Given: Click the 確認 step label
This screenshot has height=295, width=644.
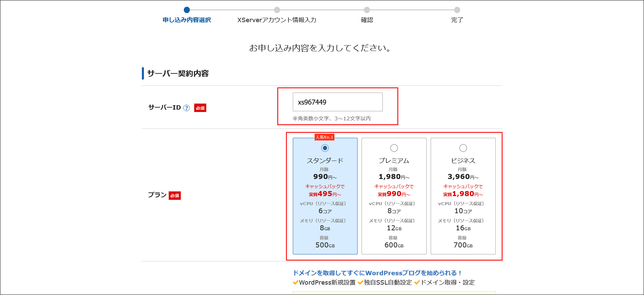Looking at the screenshot, I should (367, 20).
